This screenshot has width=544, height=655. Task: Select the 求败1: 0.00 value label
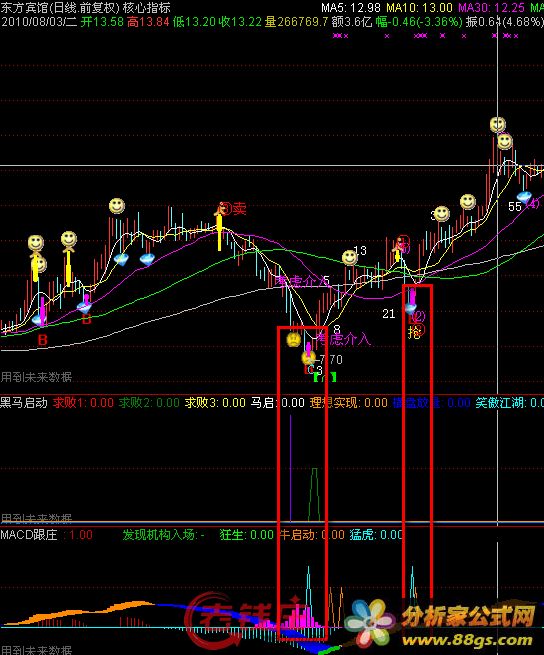(x=83, y=403)
